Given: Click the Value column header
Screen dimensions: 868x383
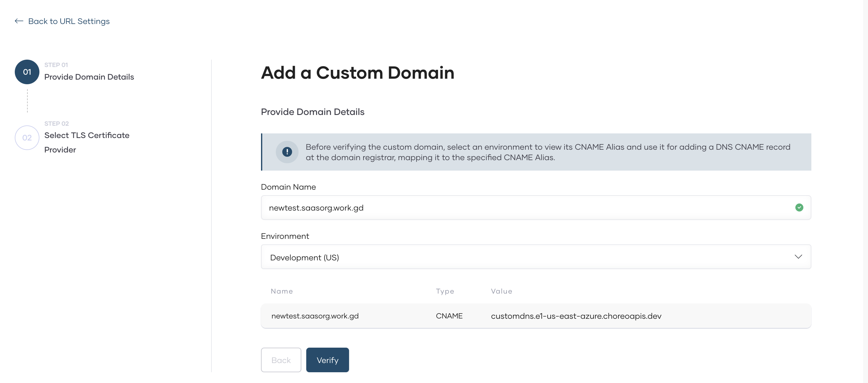Looking at the screenshot, I should [x=501, y=291].
